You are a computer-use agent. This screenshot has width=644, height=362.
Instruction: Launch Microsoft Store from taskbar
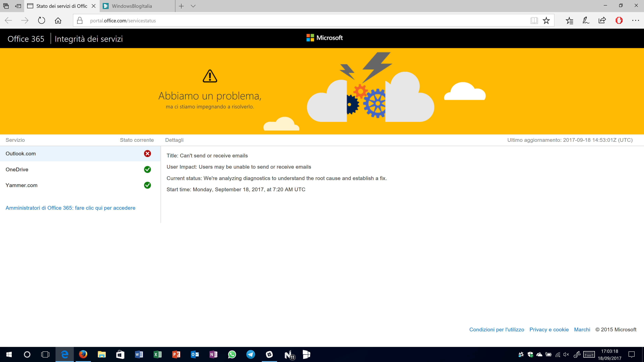coord(120,354)
